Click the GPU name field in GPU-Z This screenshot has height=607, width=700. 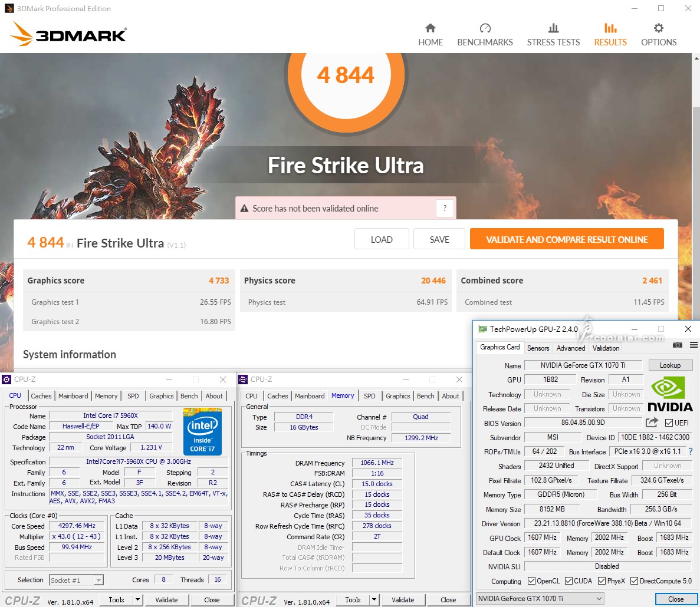[583, 365]
